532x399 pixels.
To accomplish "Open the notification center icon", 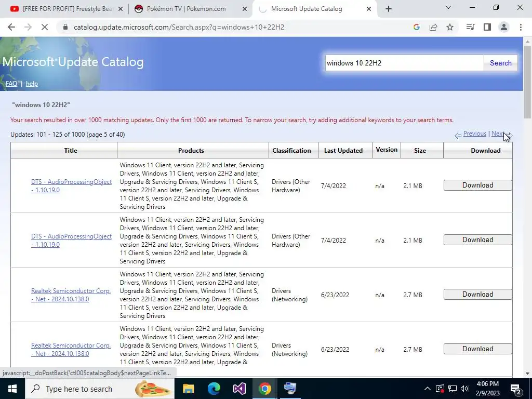I will tap(515, 389).
